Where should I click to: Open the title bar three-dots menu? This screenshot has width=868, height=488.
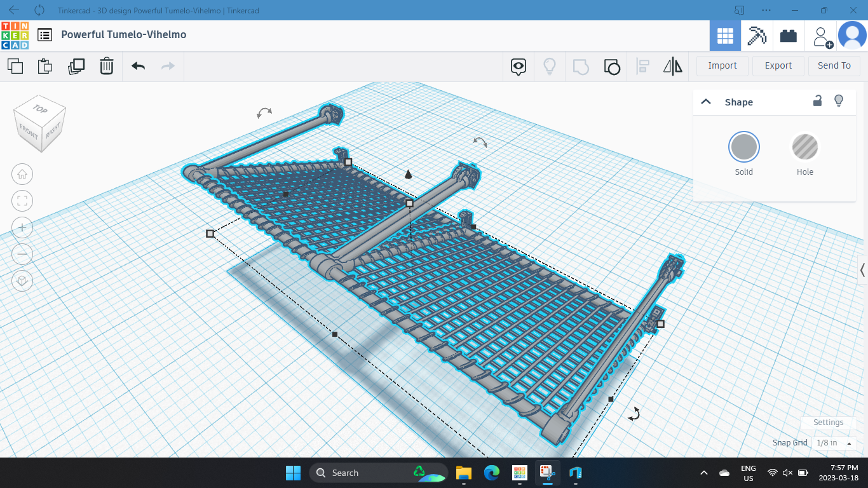tap(766, 10)
